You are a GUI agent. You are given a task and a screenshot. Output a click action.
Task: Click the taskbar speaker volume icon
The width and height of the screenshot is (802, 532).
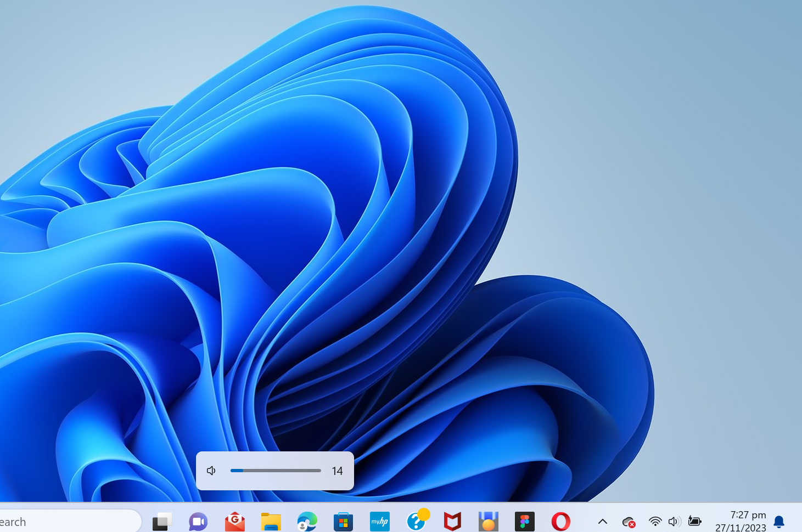pos(674,521)
